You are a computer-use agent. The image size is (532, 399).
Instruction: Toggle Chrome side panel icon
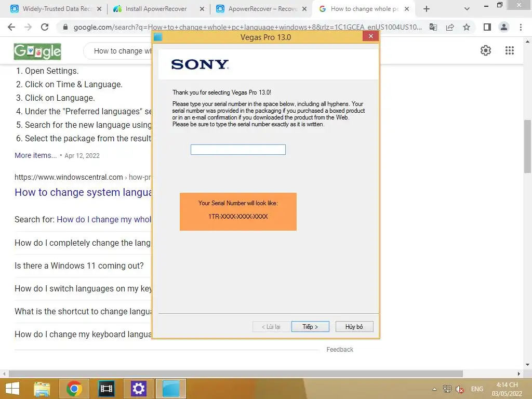pos(487,27)
